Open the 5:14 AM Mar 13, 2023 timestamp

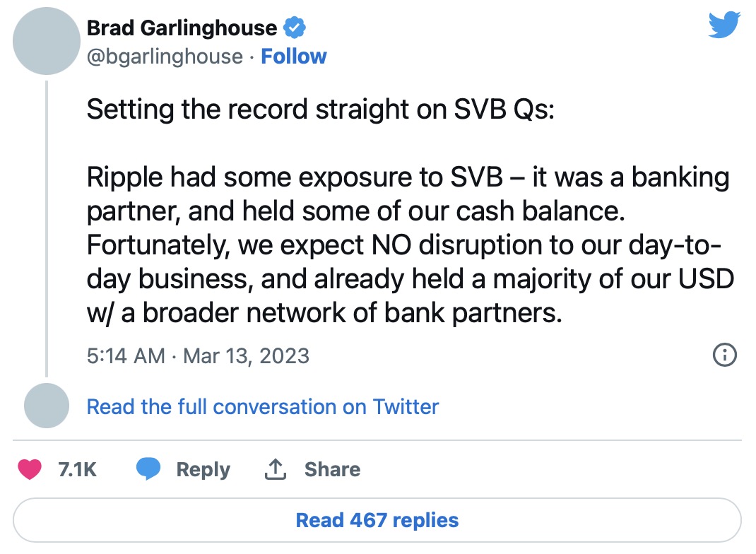(198, 355)
